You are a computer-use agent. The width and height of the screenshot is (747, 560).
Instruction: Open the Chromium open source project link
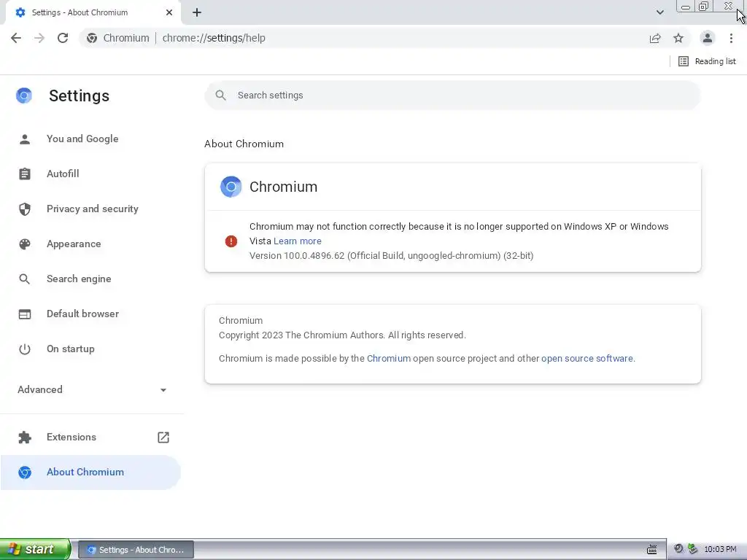389,359
